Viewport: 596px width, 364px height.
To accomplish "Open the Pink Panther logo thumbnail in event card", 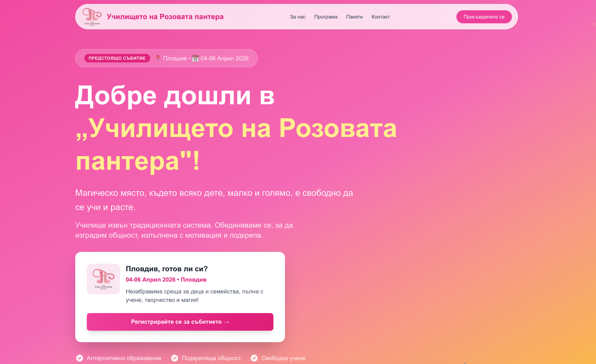I will [103, 279].
